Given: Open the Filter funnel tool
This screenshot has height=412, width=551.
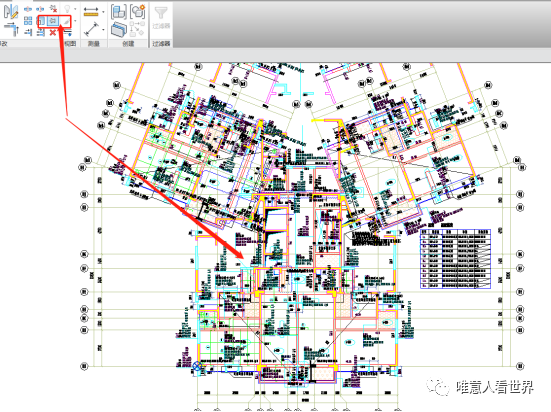Looking at the screenshot, I should [x=161, y=14].
